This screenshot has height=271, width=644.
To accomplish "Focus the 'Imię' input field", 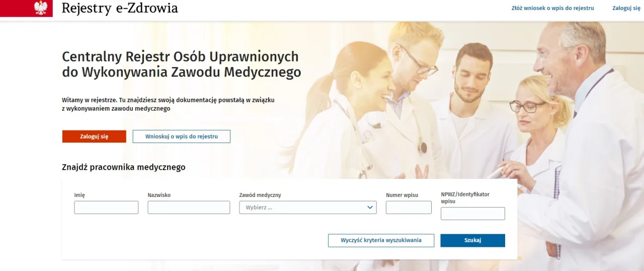I will (106, 208).
